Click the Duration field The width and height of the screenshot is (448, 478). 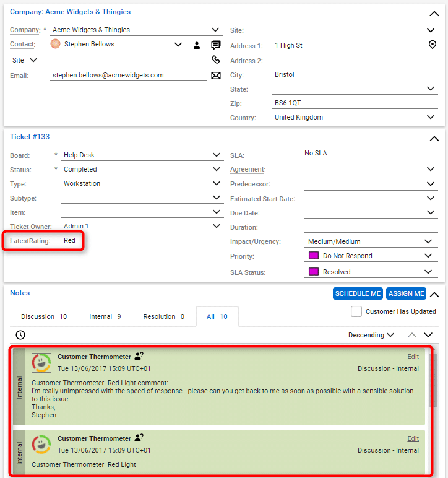[x=371, y=227]
